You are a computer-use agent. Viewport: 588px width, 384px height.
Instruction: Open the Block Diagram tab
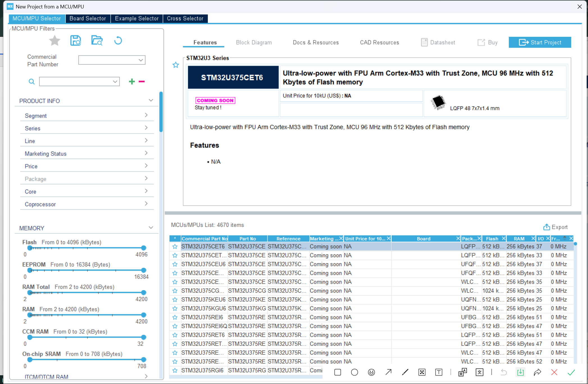254,42
